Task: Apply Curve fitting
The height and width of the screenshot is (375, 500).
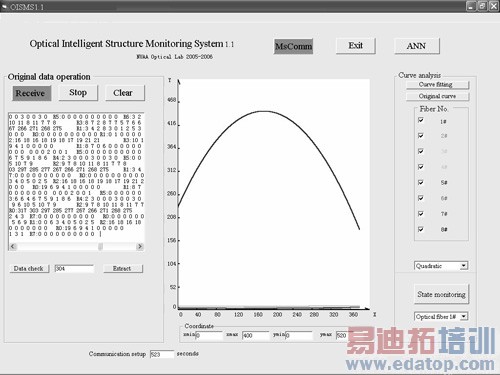Action: (x=437, y=85)
